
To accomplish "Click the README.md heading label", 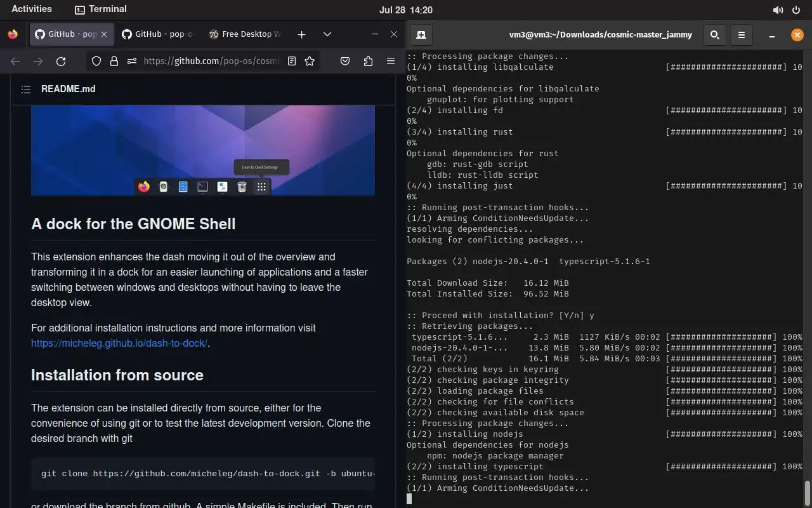I will (x=69, y=89).
